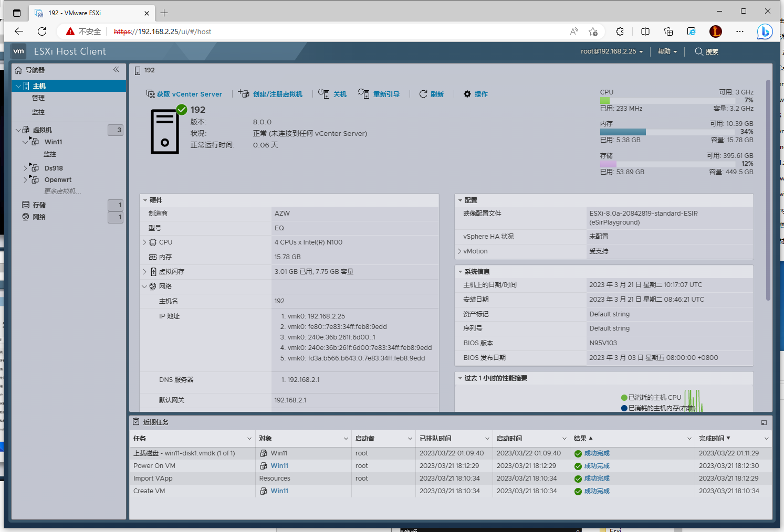Click 成功完成 link in 上载磁盘 row
Image resolution: width=784 pixels, height=532 pixels.
point(597,453)
